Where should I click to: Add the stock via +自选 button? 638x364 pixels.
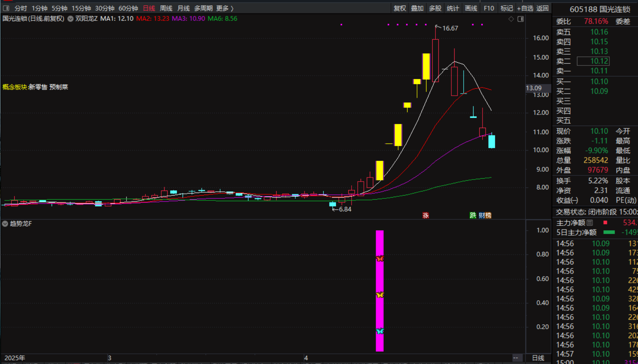point(525,8)
